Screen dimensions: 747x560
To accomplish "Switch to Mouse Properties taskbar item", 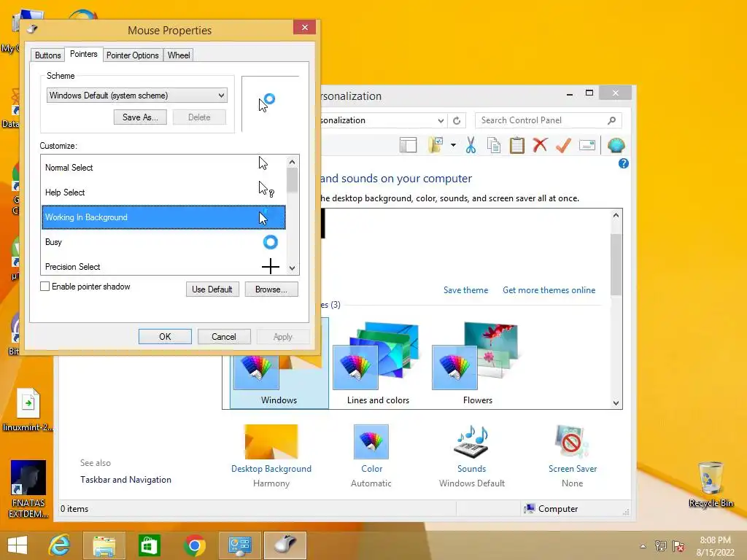I will [x=285, y=545].
